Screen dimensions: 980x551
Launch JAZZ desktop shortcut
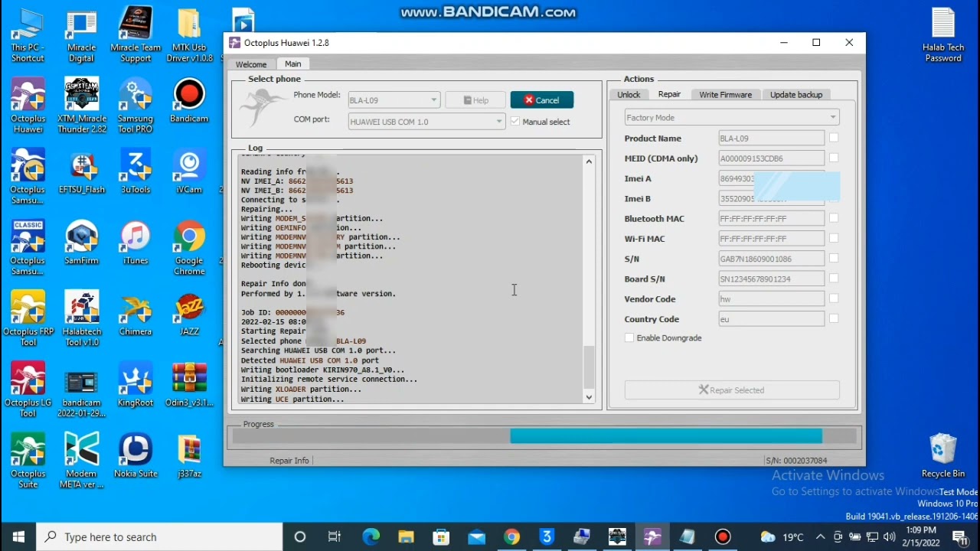point(189,314)
